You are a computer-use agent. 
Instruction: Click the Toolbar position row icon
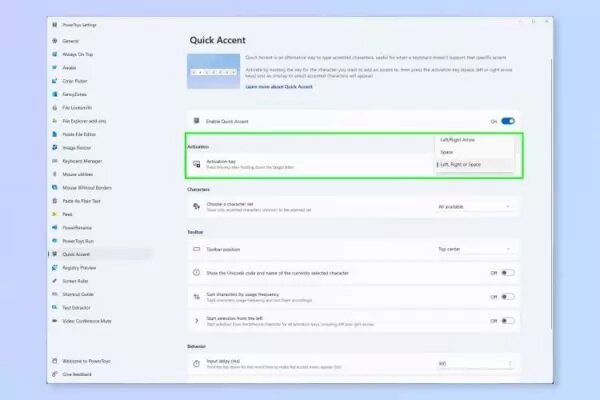[197, 249]
